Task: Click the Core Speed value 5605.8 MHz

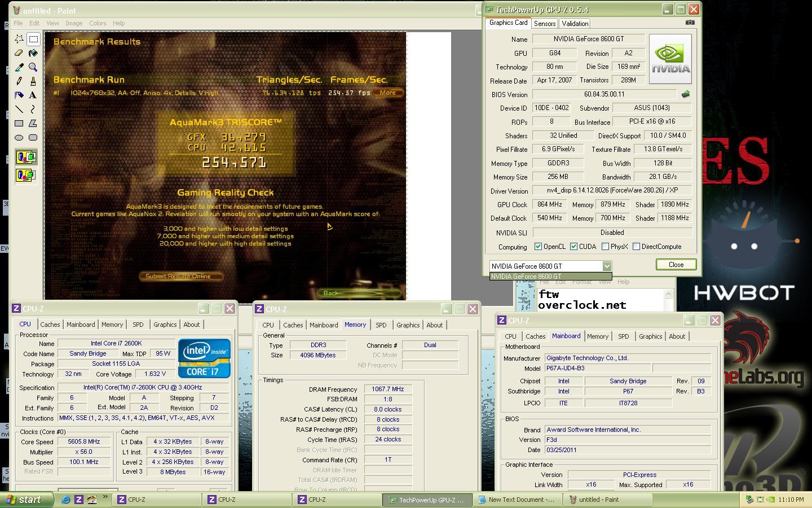Action: click(x=83, y=441)
